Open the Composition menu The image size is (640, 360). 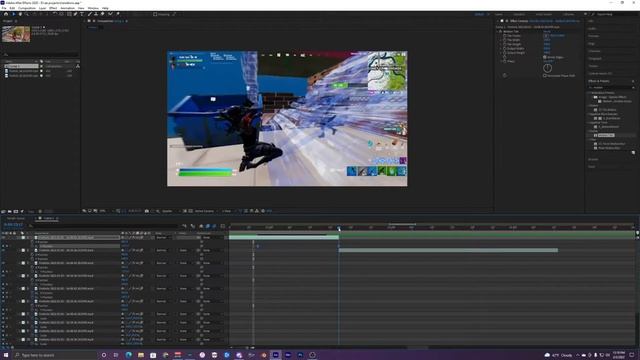click(27, 8)
